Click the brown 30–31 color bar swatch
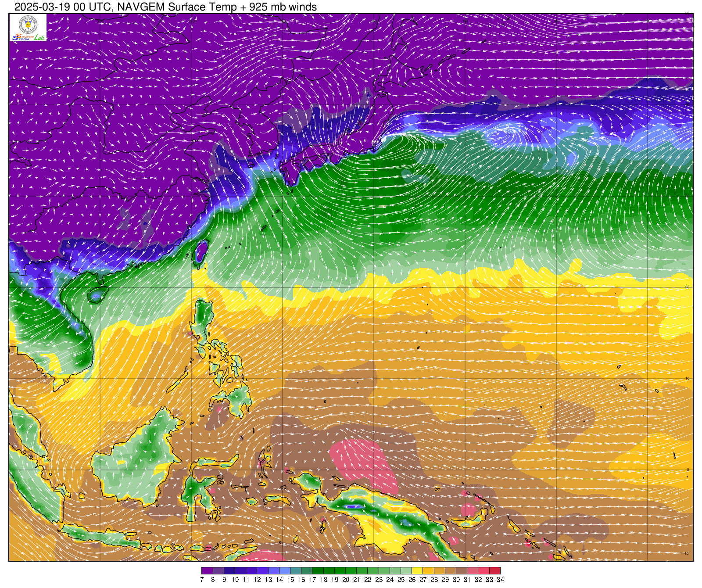Image resolution: width=702 pixels, height=588 pixels. coord(462,571)
